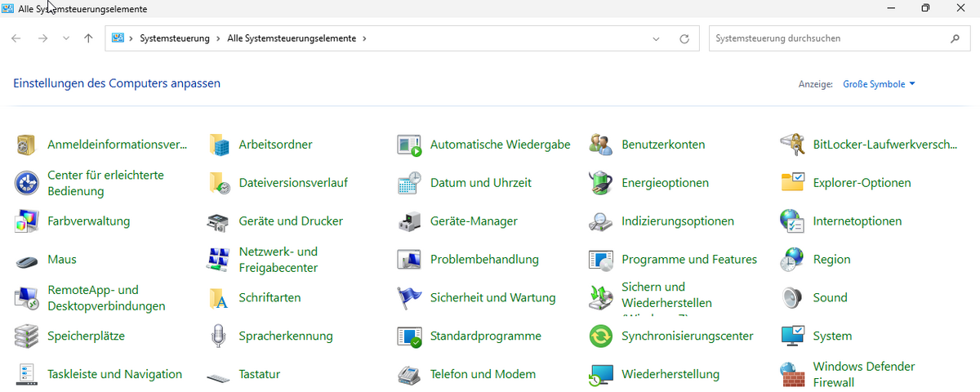
Task: Click the Tastatur keyboard icon
Action: tap(218, 375)
